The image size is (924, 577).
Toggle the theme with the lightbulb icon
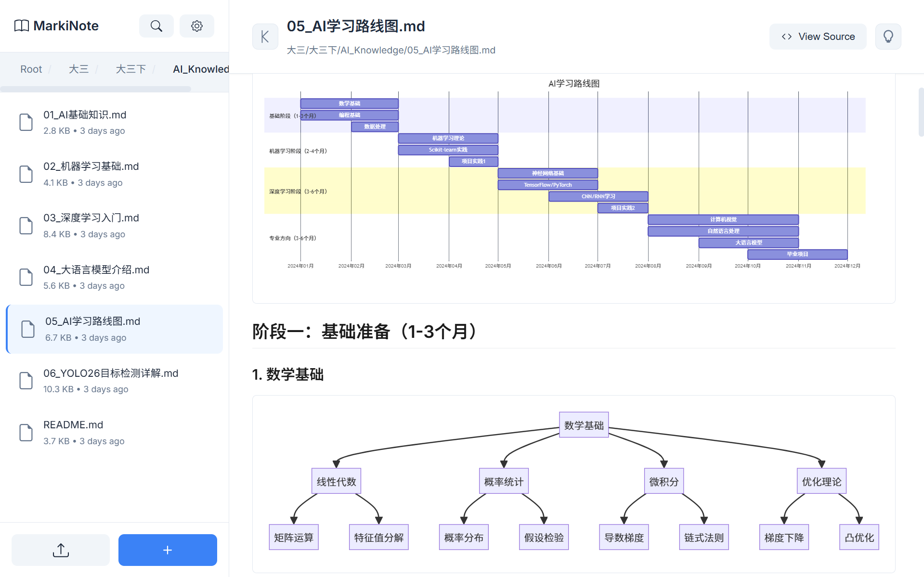click(x=888, y=36)
